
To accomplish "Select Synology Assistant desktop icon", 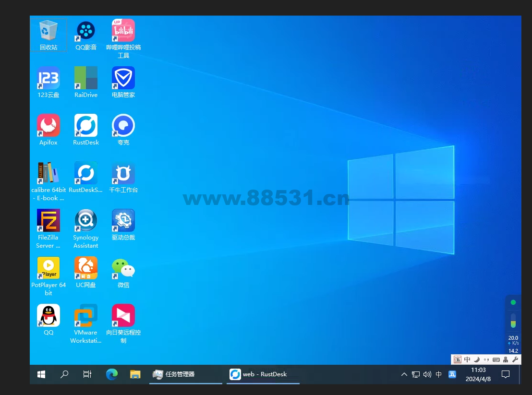I will coord(86,229).
